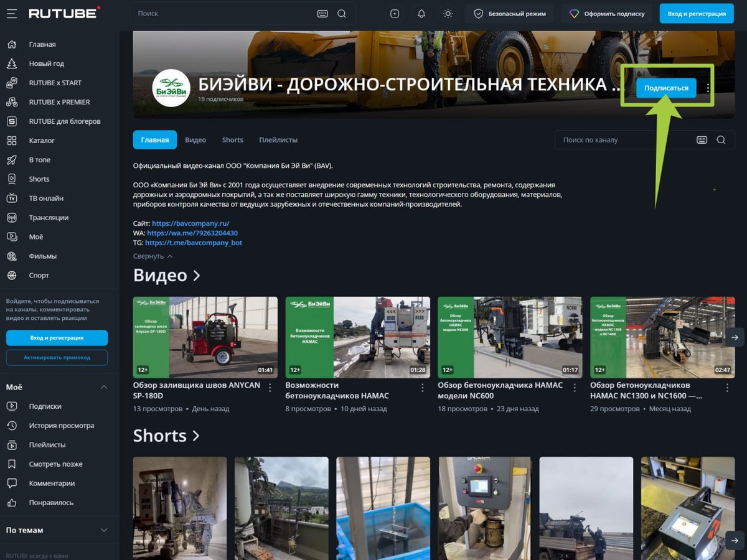
Task: Open options for NC1300 и NC1600 video
Action: tap(727, 388)
